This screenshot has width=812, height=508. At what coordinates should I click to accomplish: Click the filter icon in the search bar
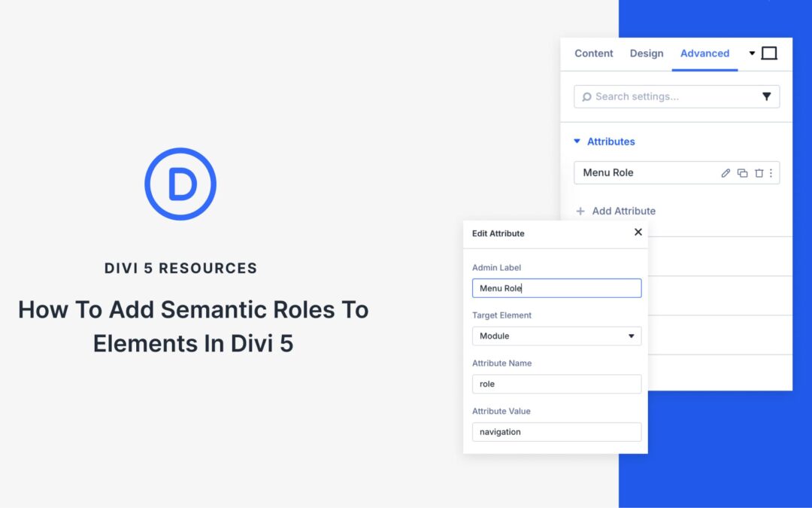767,96
